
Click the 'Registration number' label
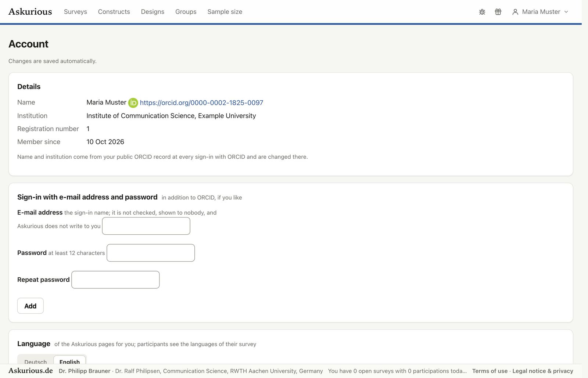pyautogui.click(x=48, y=129)
